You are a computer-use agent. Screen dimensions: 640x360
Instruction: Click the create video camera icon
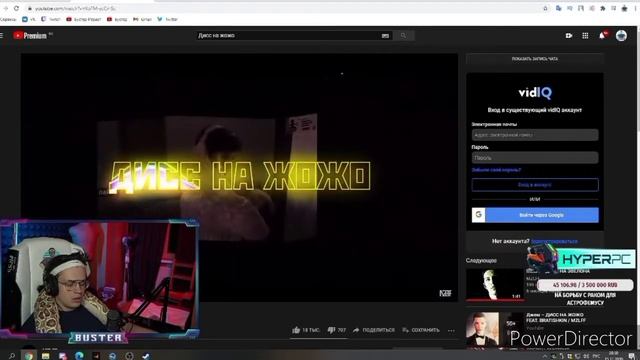[x=569, y=36]
